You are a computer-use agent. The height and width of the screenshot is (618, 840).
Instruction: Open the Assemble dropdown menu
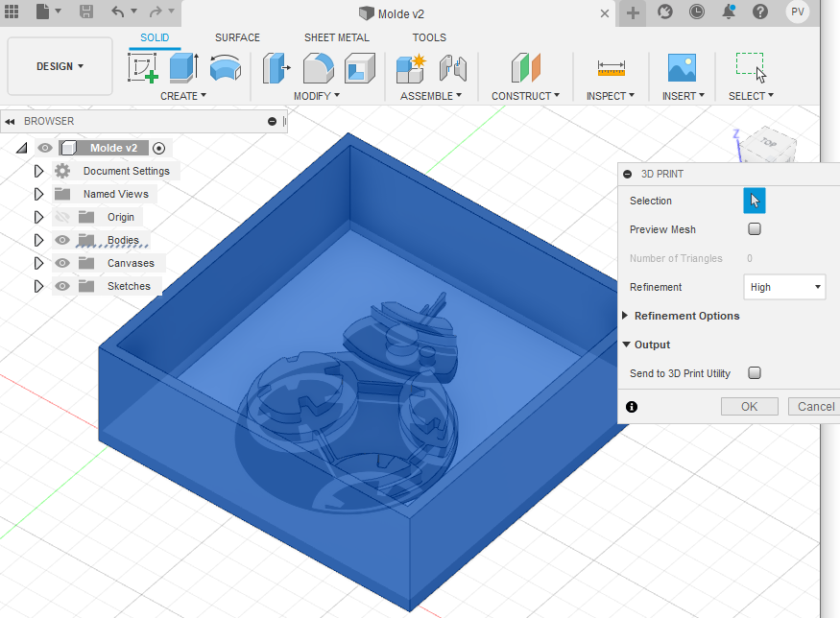click(x=431, y=96)
